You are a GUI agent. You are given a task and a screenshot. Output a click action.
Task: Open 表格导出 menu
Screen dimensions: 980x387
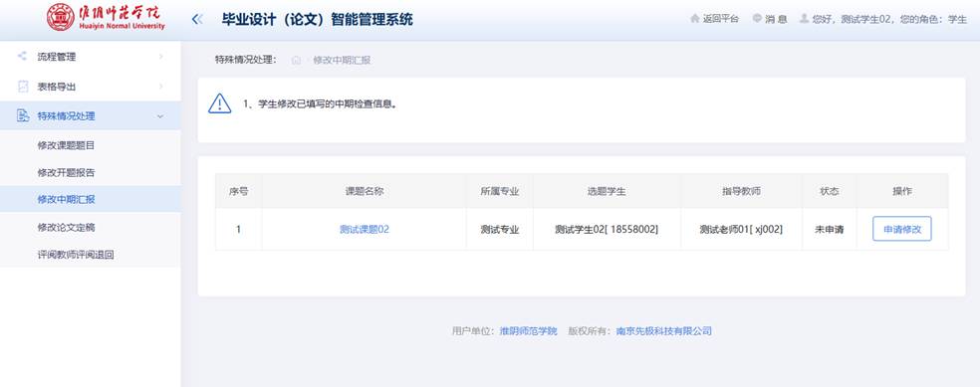click(x=90, y=87)
